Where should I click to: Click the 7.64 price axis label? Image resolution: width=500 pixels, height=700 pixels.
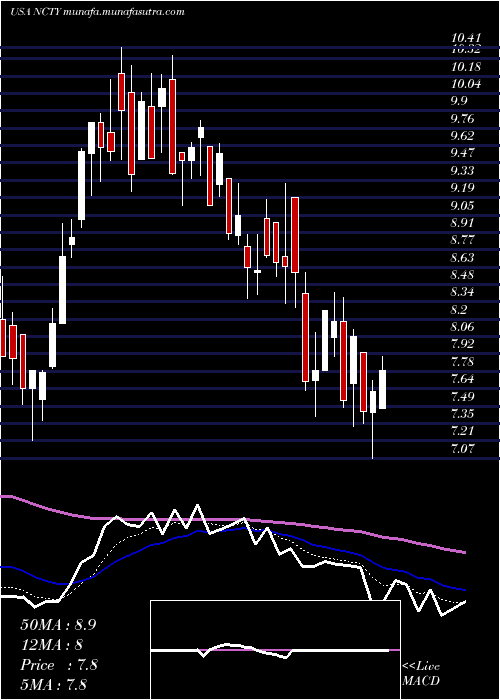coord(462,379)
